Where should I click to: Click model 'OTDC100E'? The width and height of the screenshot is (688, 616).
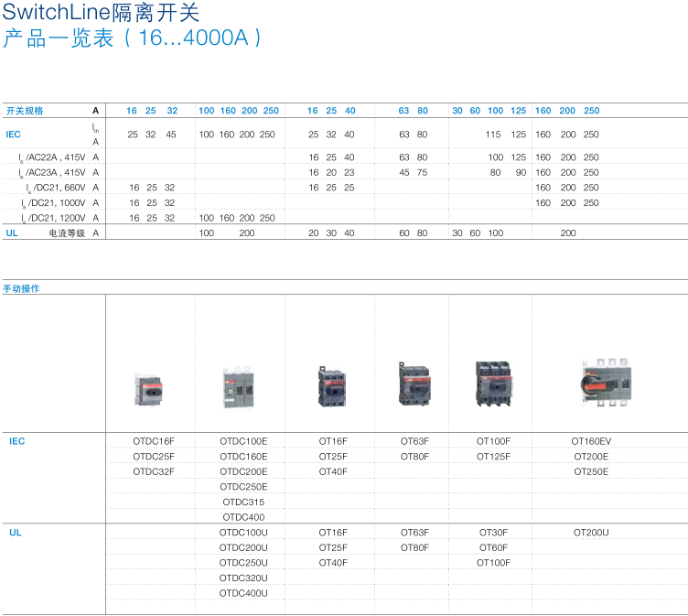click(243, 441)
